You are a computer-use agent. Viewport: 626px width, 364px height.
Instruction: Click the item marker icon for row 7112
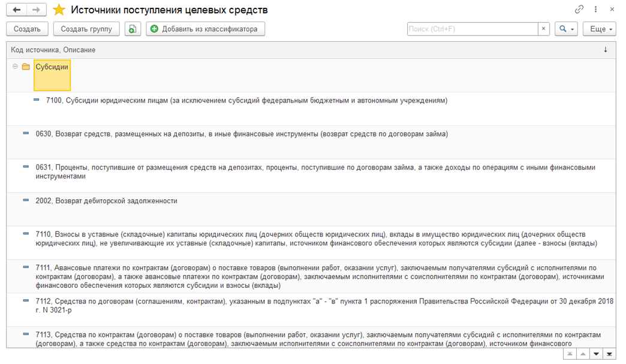pyautogui.click(x=26, y=301)
